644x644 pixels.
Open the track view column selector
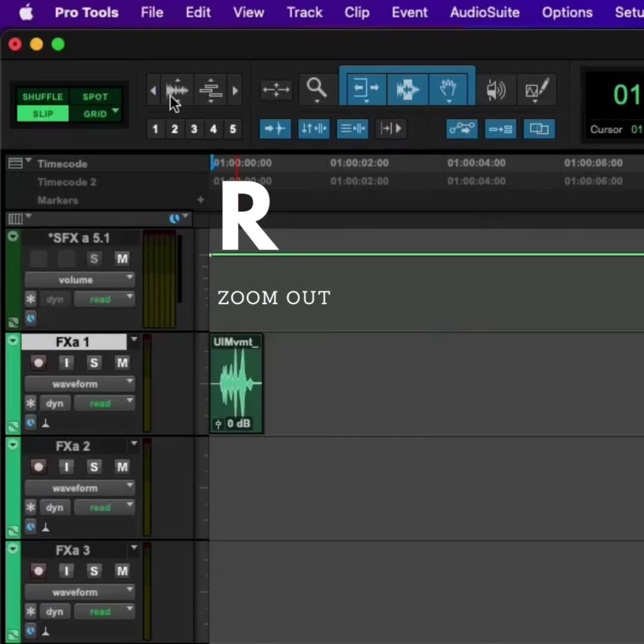click(19, 218)
